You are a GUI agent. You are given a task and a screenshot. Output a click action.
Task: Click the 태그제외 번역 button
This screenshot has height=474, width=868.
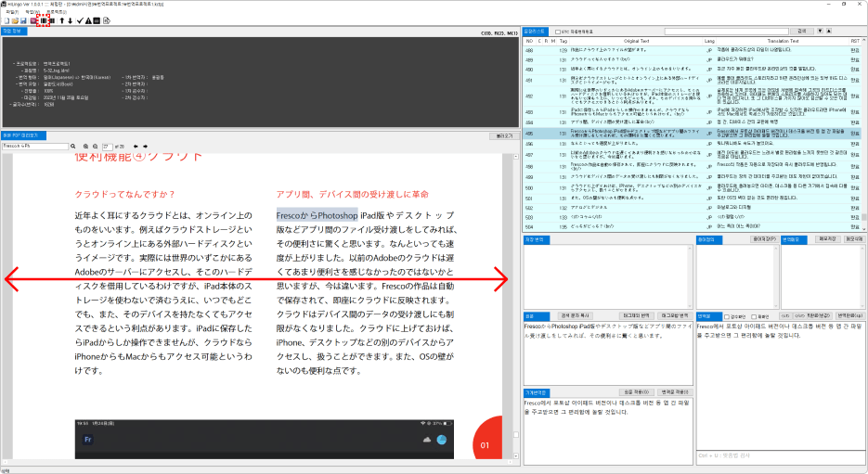(637, 315)
